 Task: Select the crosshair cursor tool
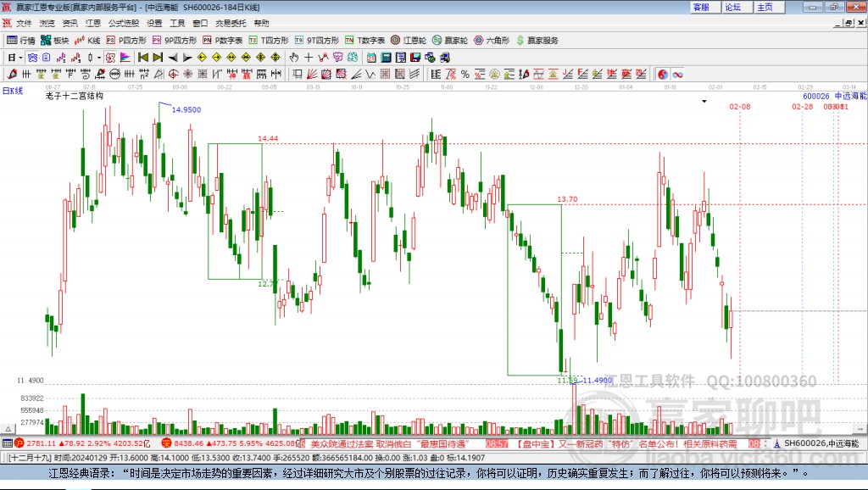309,57
